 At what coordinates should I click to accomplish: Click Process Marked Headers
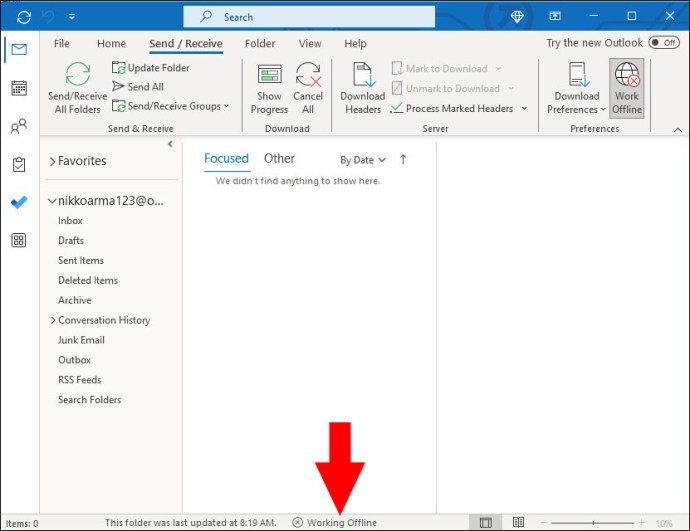[x=452, y=108]
